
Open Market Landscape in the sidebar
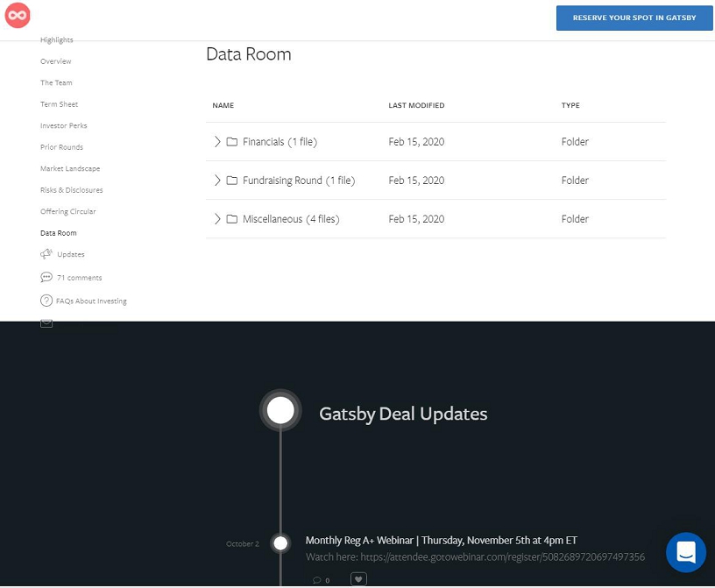pyautogui.click(x=70, y=168)
